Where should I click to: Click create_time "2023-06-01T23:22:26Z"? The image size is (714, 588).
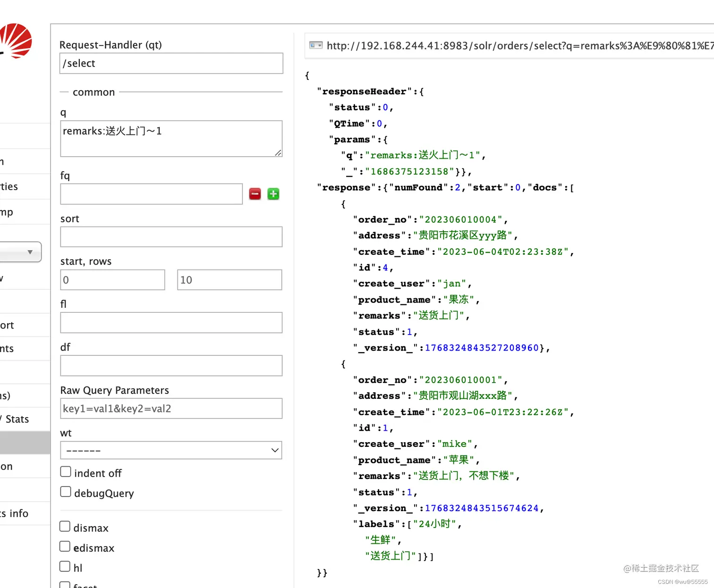click(502, 412)
